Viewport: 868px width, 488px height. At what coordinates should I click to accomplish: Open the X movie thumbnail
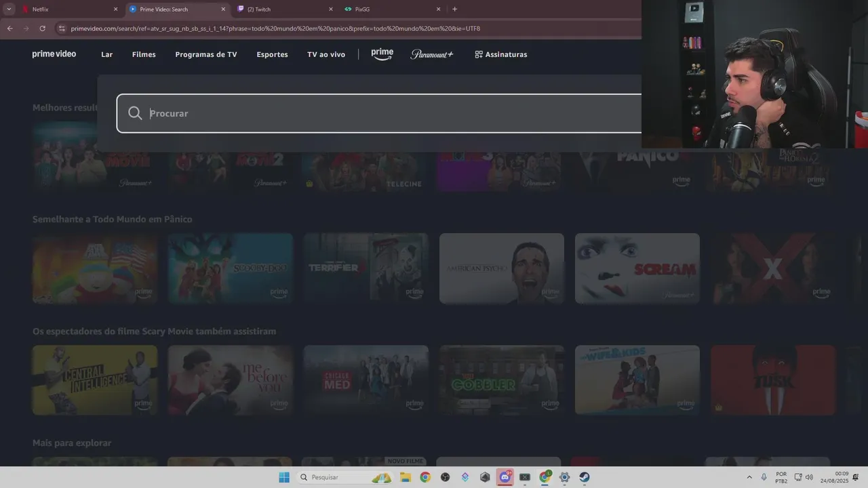pos(773,268)
